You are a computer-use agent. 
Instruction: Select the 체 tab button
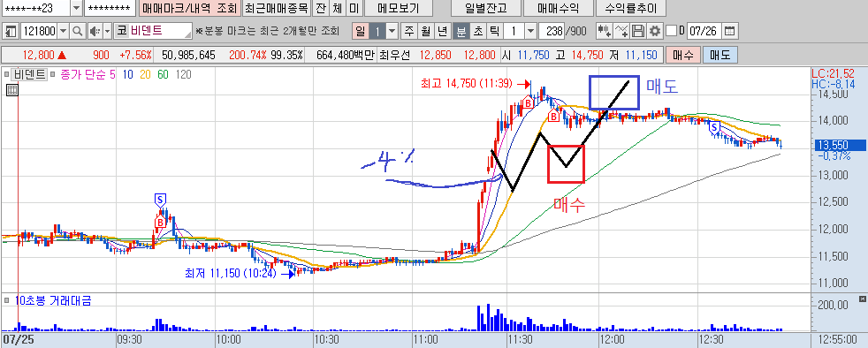(x=337, y=8)
